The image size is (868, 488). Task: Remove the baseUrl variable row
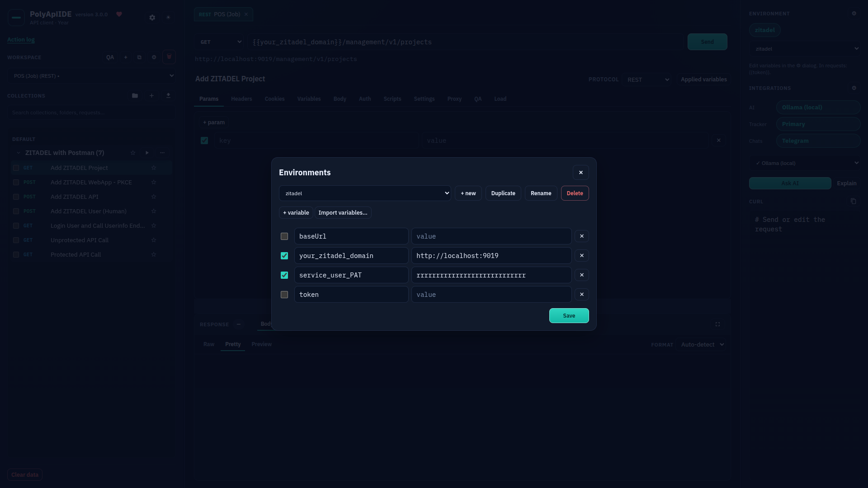pyautogui.click(x=582, y=236)
